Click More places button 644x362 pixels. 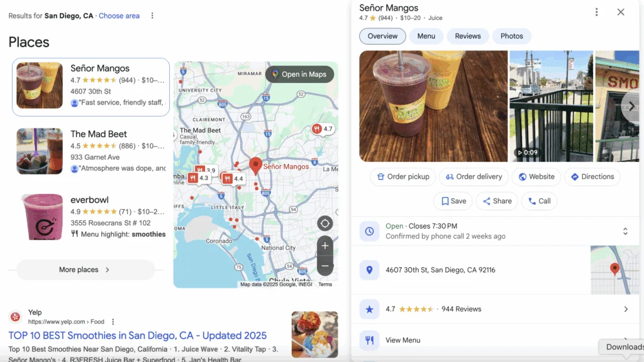pyautogui.click(x=86, y=270)
